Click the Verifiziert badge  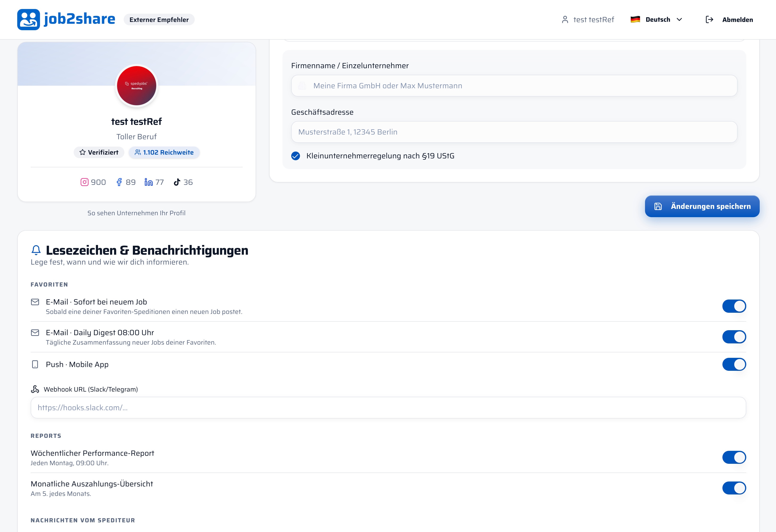(99, 152)
